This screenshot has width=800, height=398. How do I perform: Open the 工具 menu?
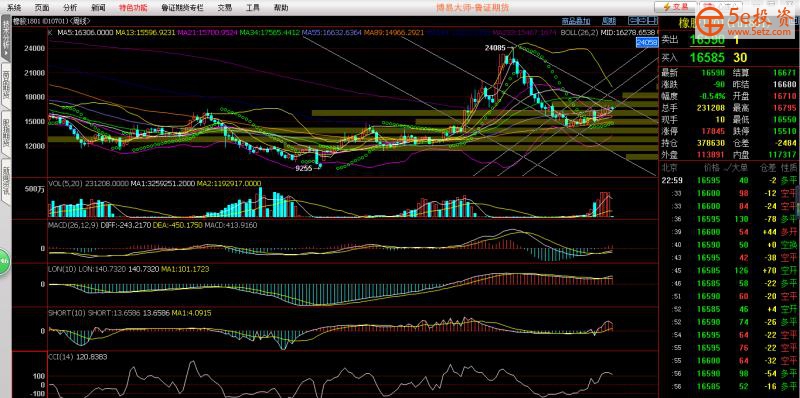click(253, 8)
